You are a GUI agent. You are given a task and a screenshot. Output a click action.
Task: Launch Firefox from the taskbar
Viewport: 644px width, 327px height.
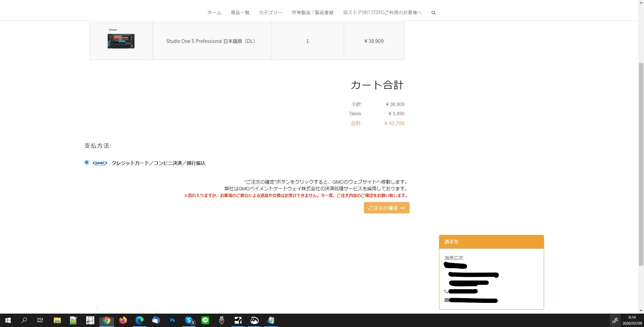click(123, 320)
